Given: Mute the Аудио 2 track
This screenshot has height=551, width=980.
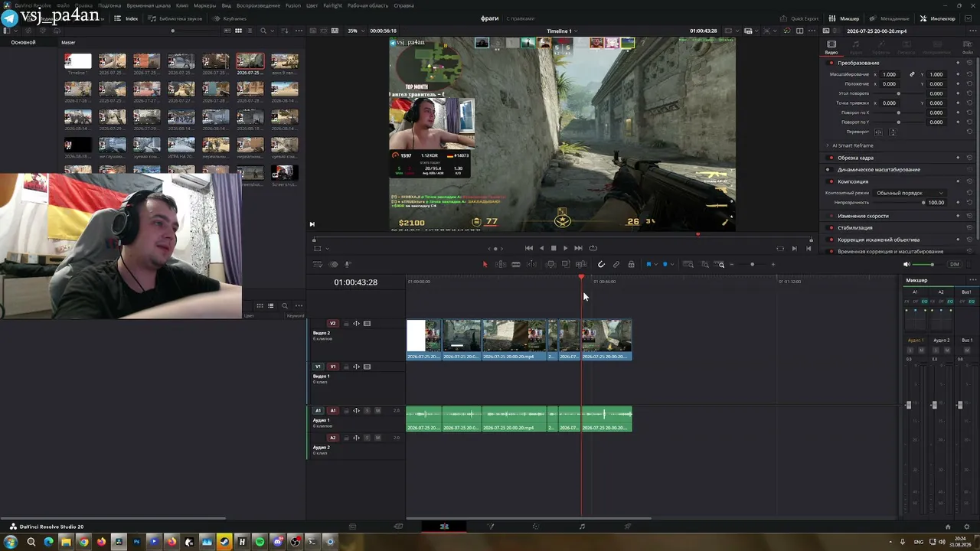Looking at the screenshot, I should tap(377, 438).
